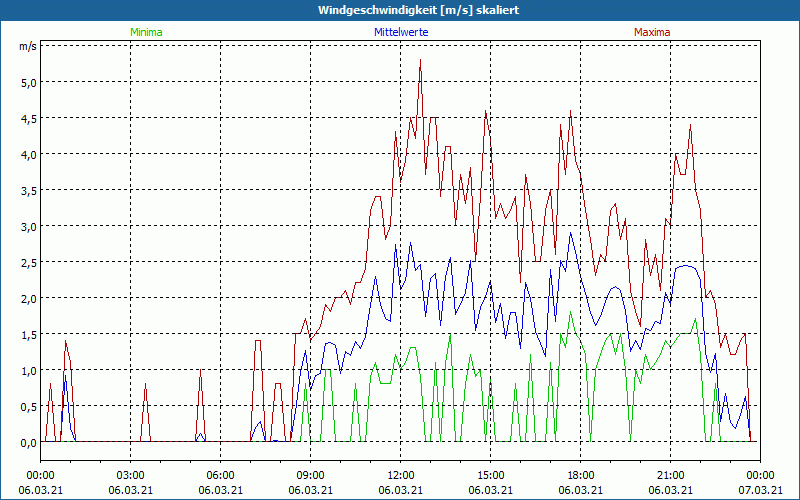Screen dimensions: 800x500
Task: Click the 12:00 time axis label
Action: (x=401, y=476)
